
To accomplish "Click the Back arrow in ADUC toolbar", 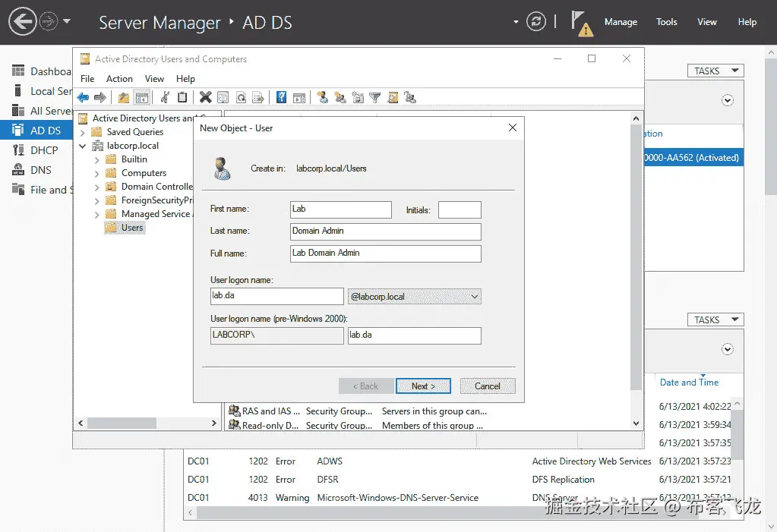I will [x=83, y=98].
